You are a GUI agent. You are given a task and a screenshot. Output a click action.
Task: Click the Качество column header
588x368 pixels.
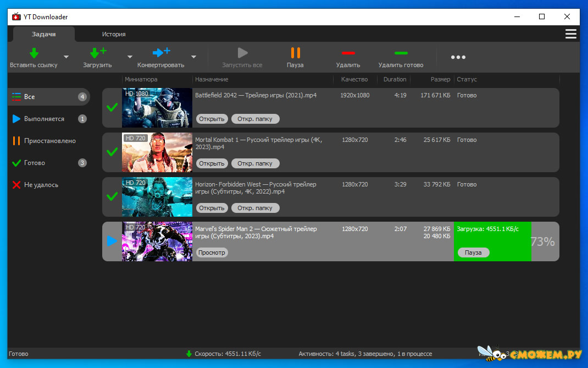coord(354,80)
